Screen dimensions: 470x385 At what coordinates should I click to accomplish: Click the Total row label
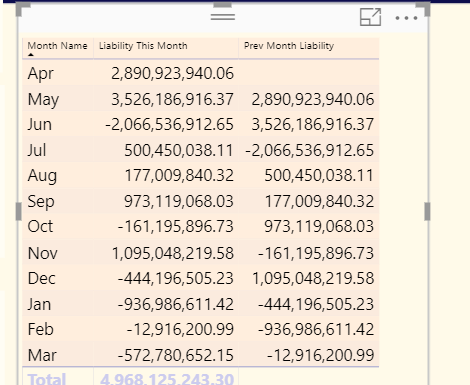click(47, 379)
